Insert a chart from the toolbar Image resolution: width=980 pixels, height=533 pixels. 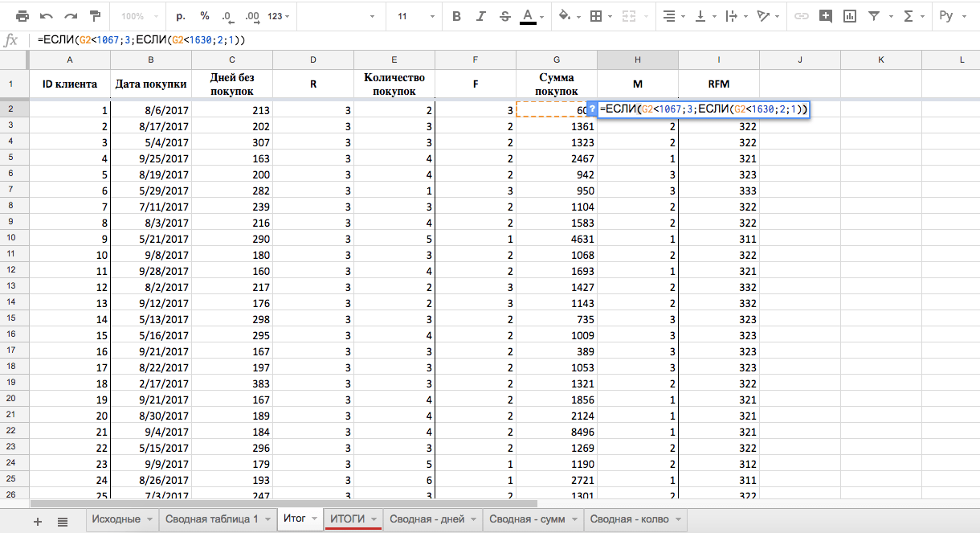click(849, 16)
